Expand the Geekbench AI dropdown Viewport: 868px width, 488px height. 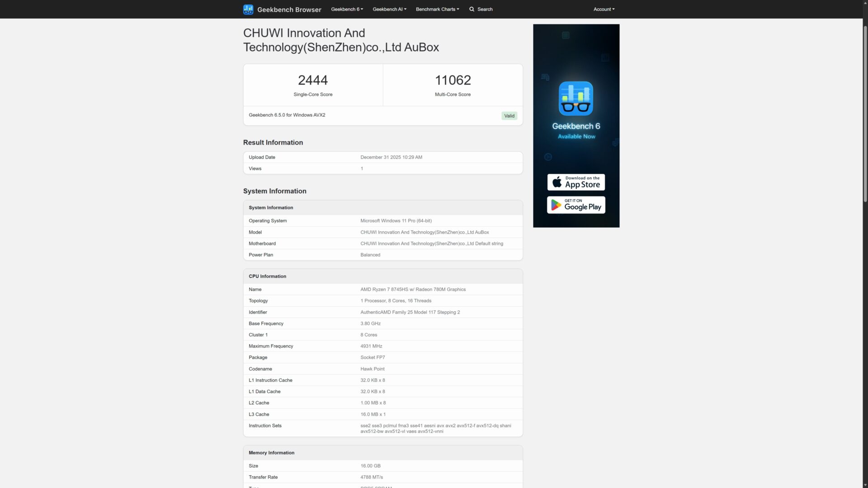pos(389,9)
